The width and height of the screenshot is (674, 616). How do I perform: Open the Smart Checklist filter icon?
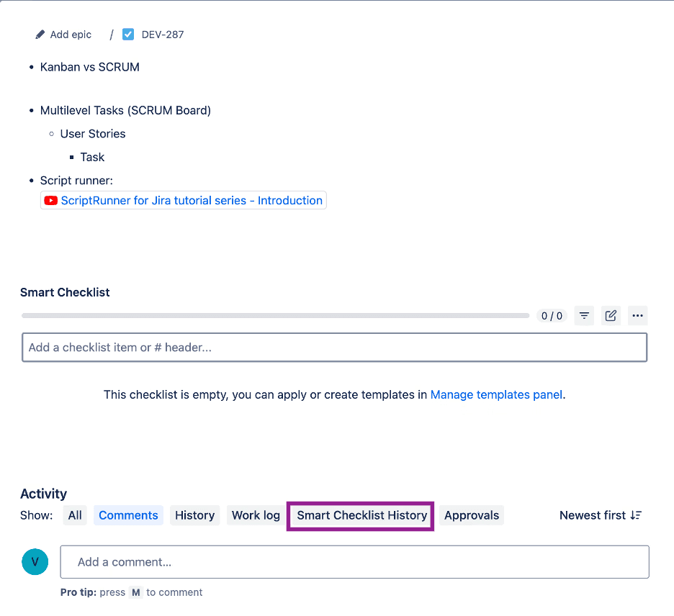[584, 315]
